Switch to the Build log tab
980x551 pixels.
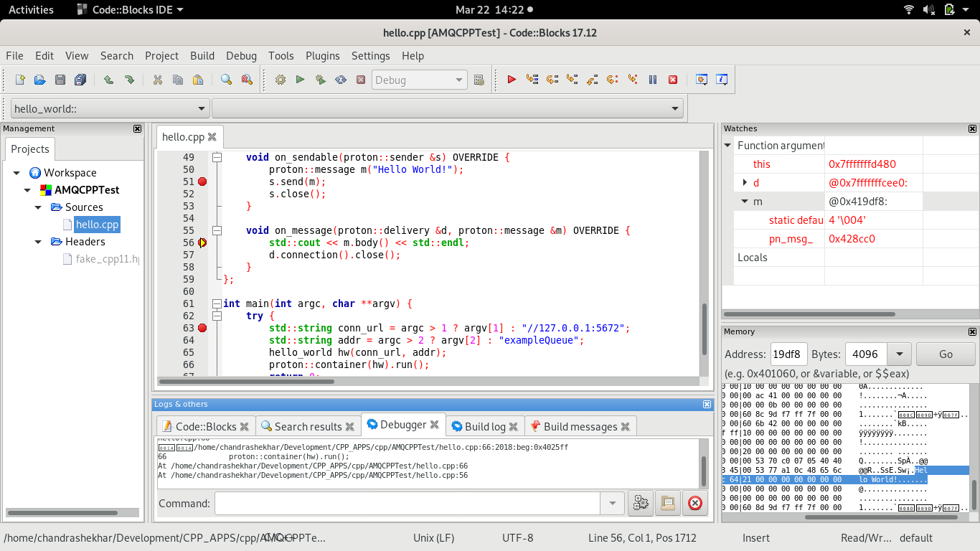point(484,426)
